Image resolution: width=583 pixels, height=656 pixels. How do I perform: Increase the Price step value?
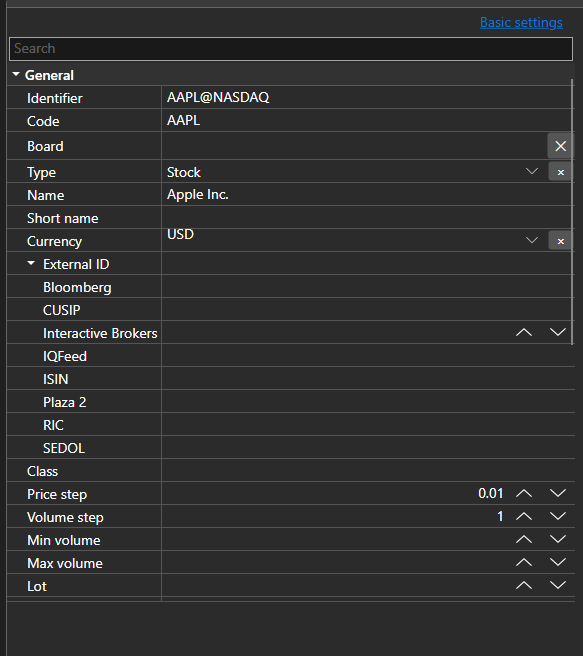524,494
